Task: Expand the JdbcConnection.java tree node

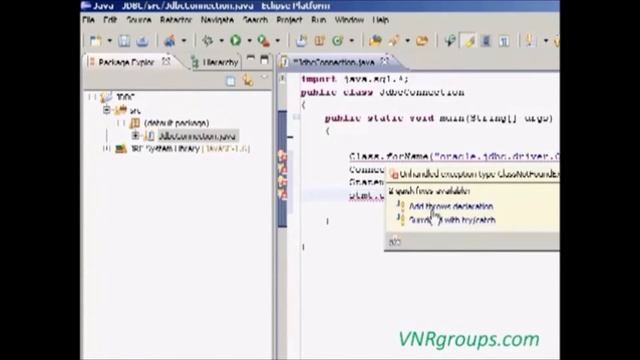Action: pyautogui.click(x=135, y=136)
